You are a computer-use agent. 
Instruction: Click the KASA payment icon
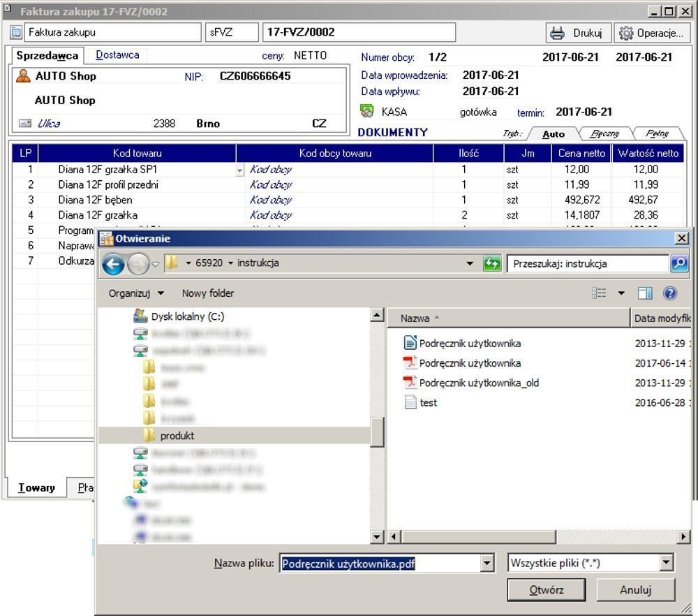tap(367, 111)
